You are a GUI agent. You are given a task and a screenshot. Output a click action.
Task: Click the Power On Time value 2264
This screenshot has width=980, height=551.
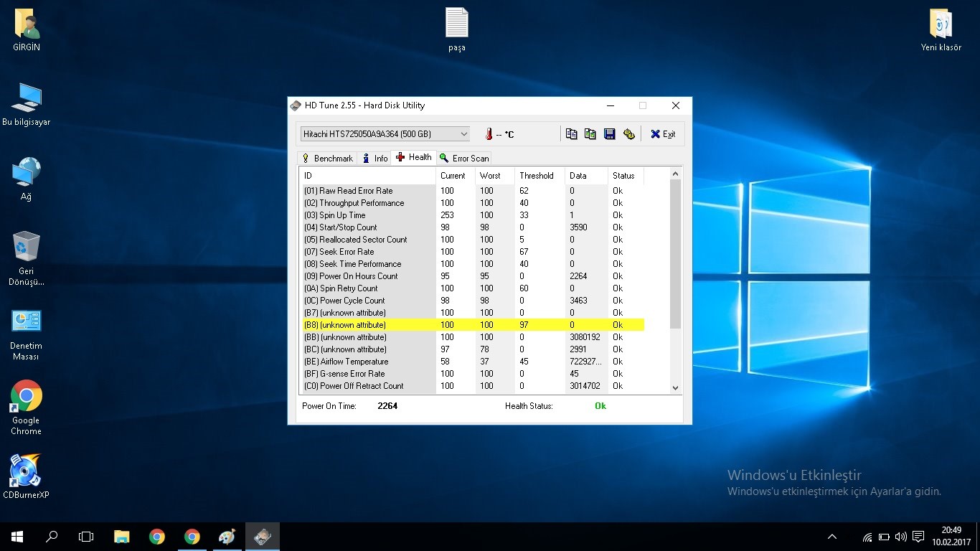point(387,406)
